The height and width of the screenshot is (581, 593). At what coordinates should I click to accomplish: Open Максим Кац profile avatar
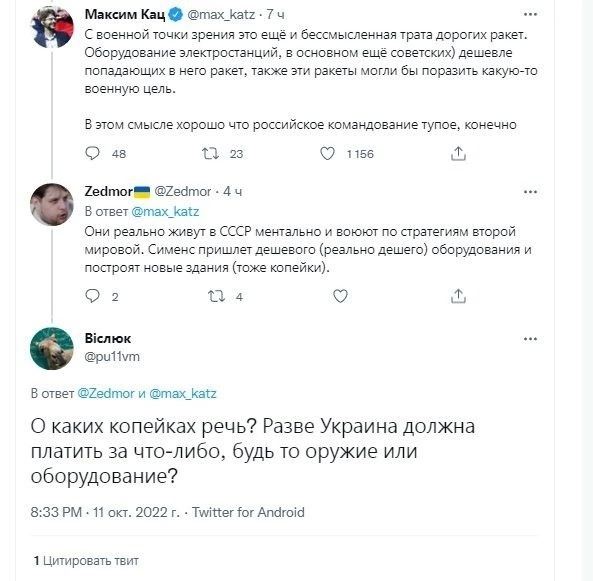point(52,26)
